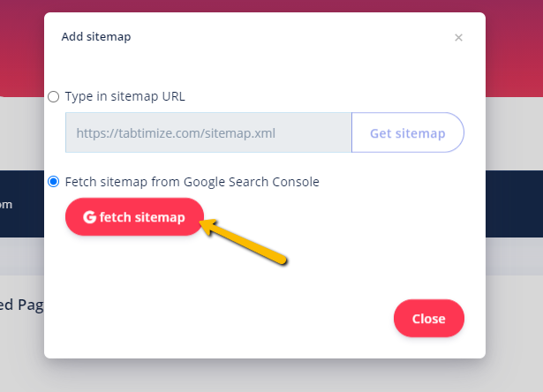Click the grey backdrop right of Get sitemap

514,133
